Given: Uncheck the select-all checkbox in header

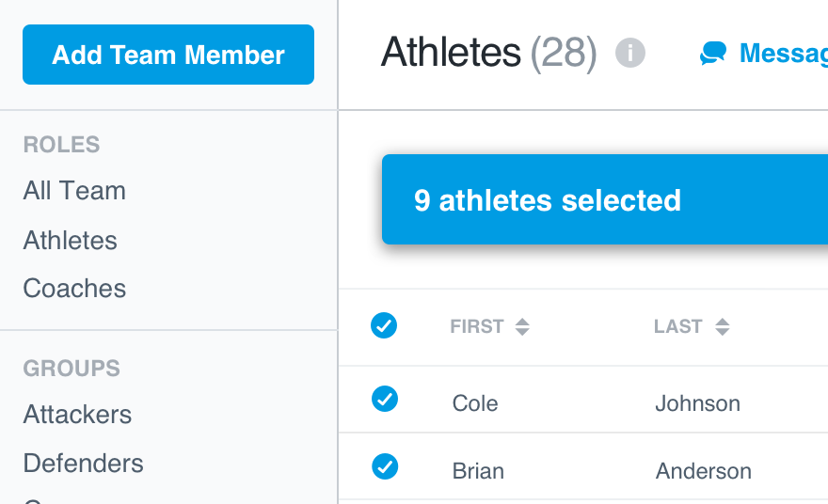Looking at the screenshot, I should point(384,325).
